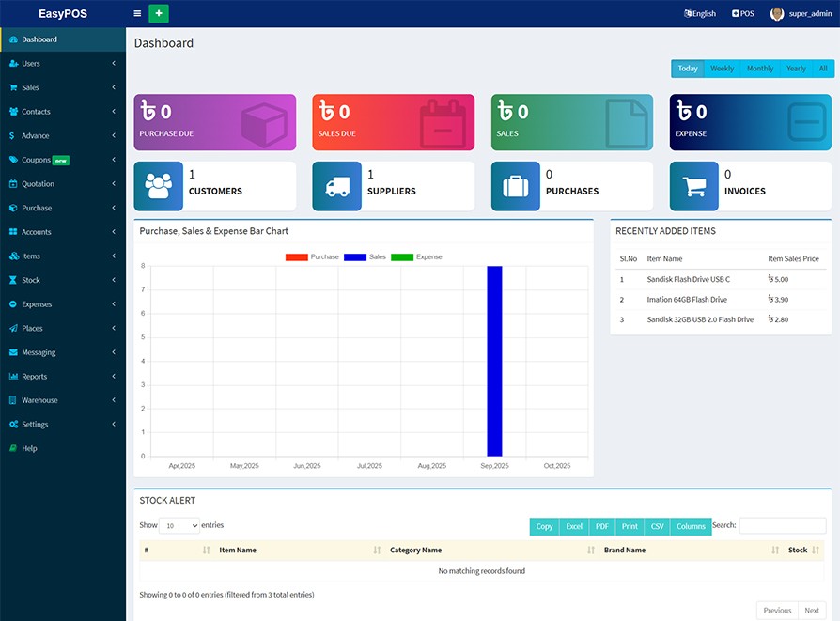The height and width of the screenshot is (621, 840).
Task: Select the Yearly filter tab
Action: (x=796, y=69)
